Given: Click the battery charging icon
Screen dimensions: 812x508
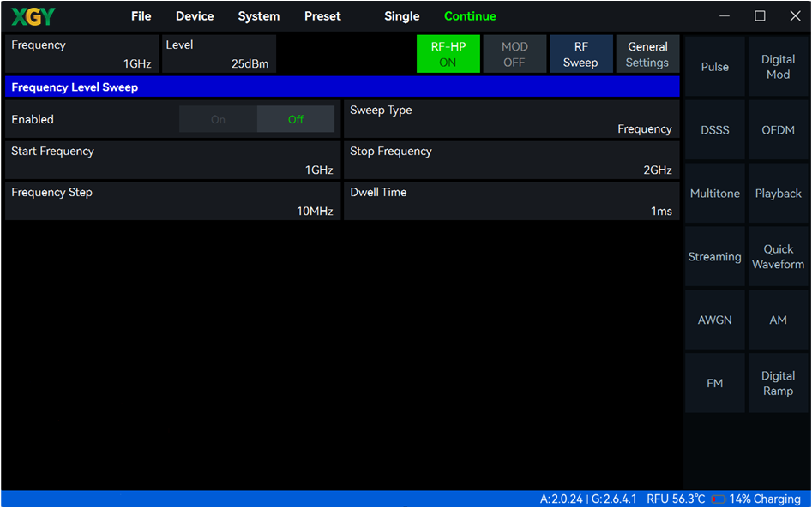Looking at the screenshot, I should 719,499.
